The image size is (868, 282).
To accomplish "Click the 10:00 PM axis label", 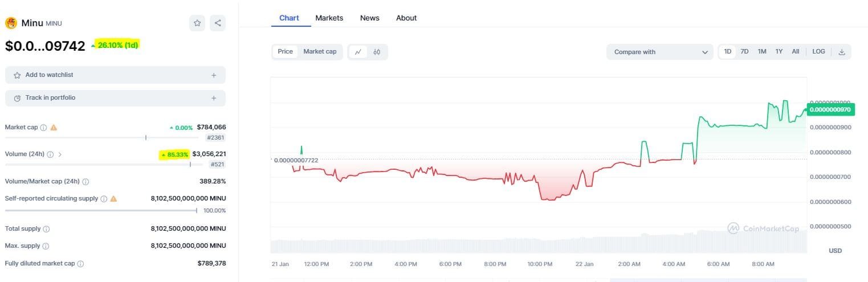I will 540,264.
